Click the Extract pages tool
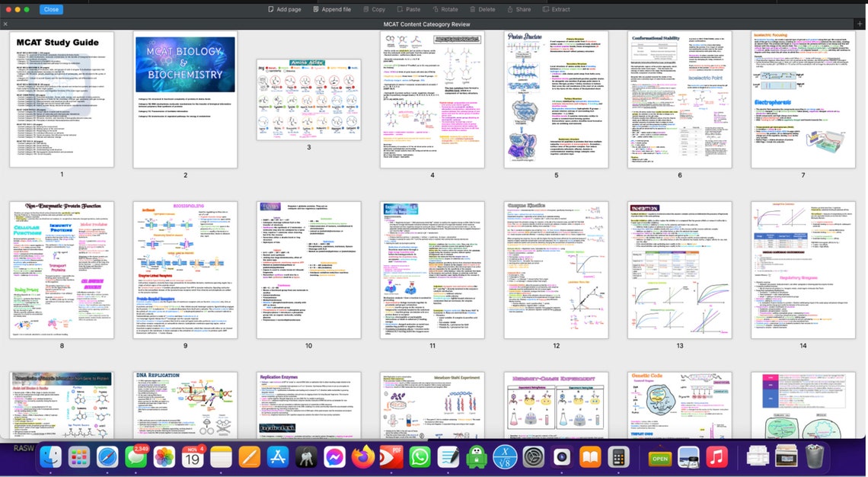 [x=556, y=9]
